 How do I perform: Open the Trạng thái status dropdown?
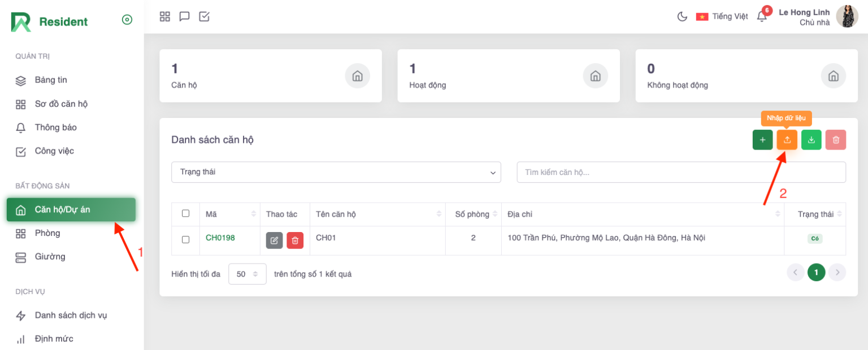(x=336, y=172)
